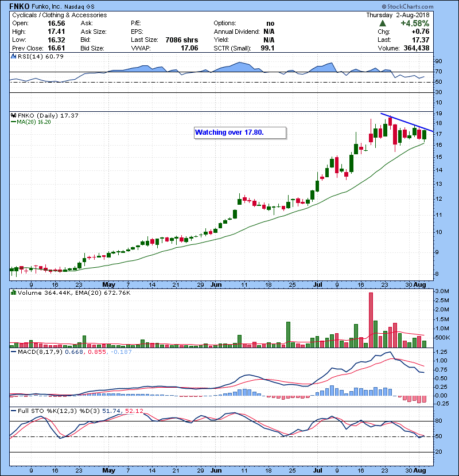Click the candlestick icon beside FNKO (Daily)
This screenshot has height=476, width=459.
(13, 115)
